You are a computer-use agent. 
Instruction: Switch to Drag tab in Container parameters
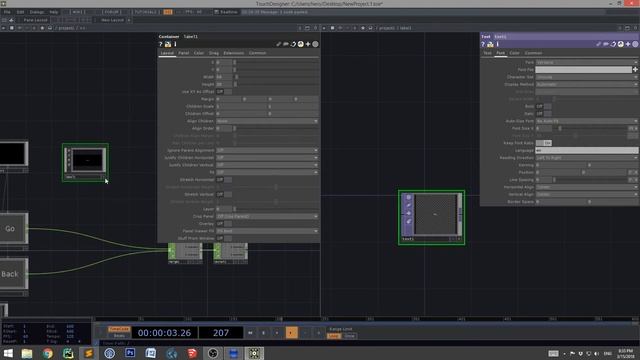(214, 53)
